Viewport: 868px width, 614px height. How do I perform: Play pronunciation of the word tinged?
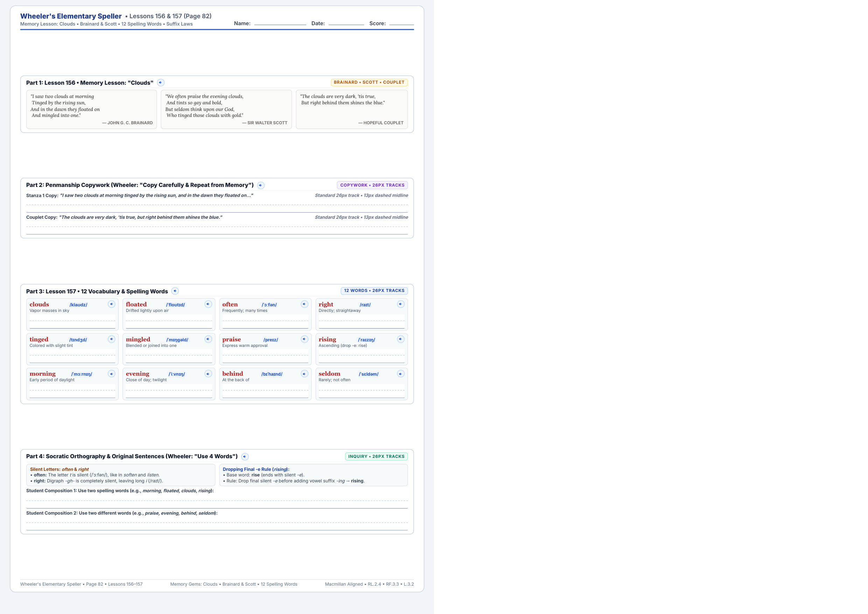click(x=112, y=339)
